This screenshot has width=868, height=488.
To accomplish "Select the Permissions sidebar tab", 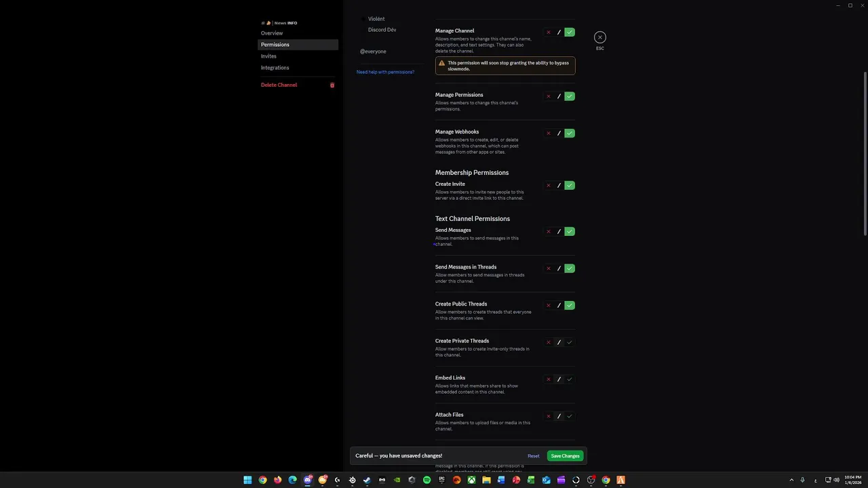I will [298, 45].
